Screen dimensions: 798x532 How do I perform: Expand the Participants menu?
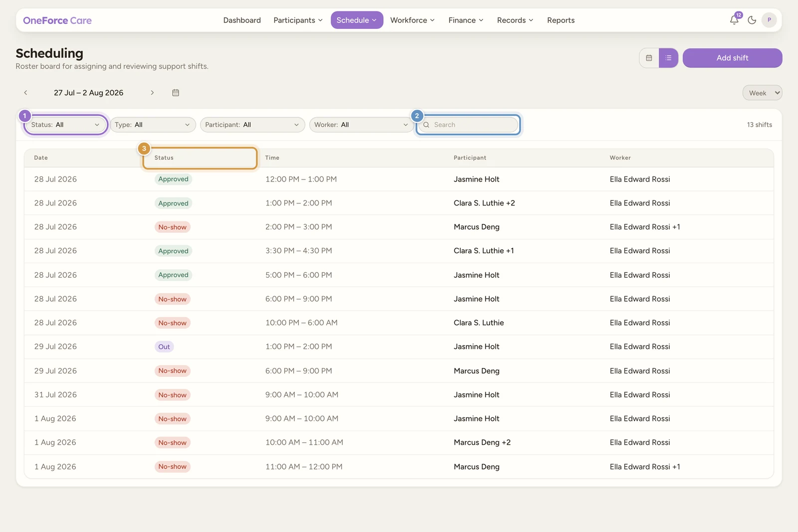(298, 20)
